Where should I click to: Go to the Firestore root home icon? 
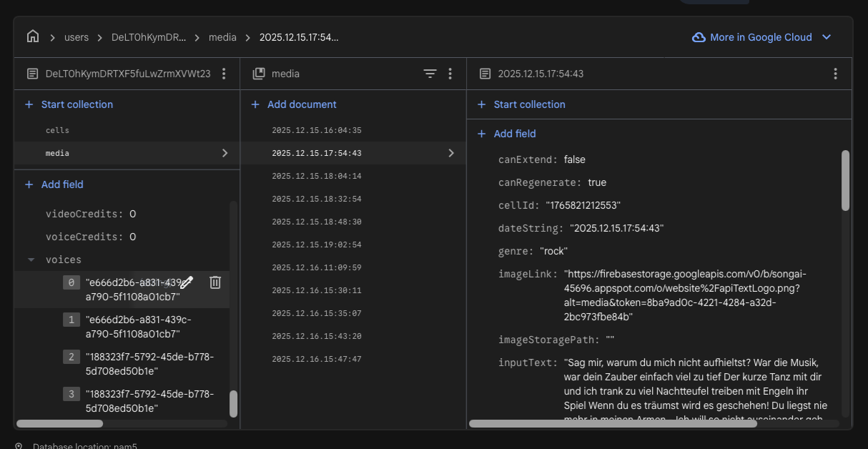[x=33, y=36]
